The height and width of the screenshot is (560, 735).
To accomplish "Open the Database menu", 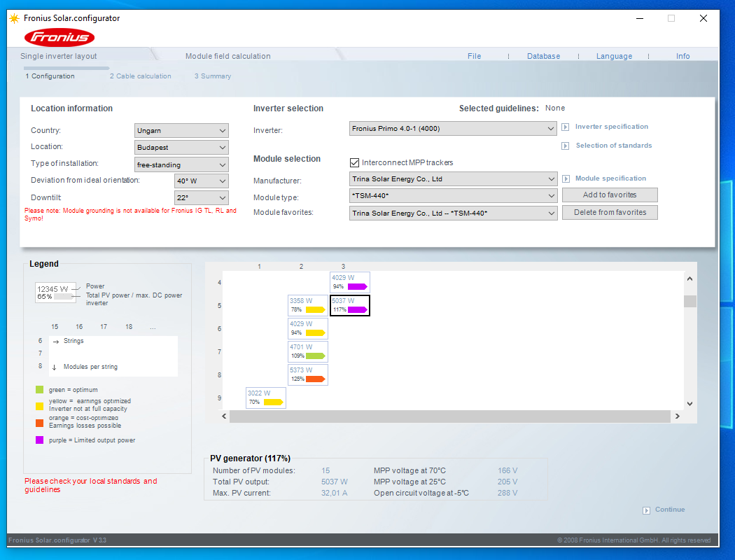I will (543, 56).
